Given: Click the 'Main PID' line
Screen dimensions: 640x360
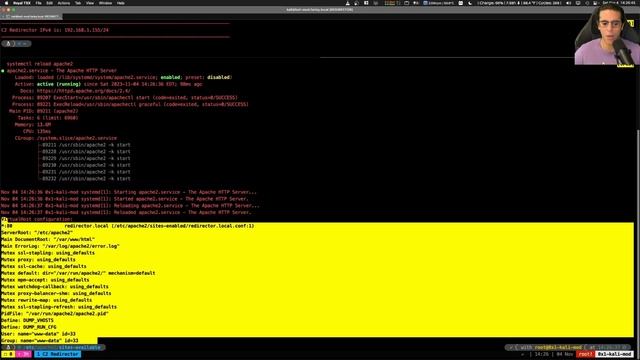Looking at the screenshot, I should coord(44,111).
